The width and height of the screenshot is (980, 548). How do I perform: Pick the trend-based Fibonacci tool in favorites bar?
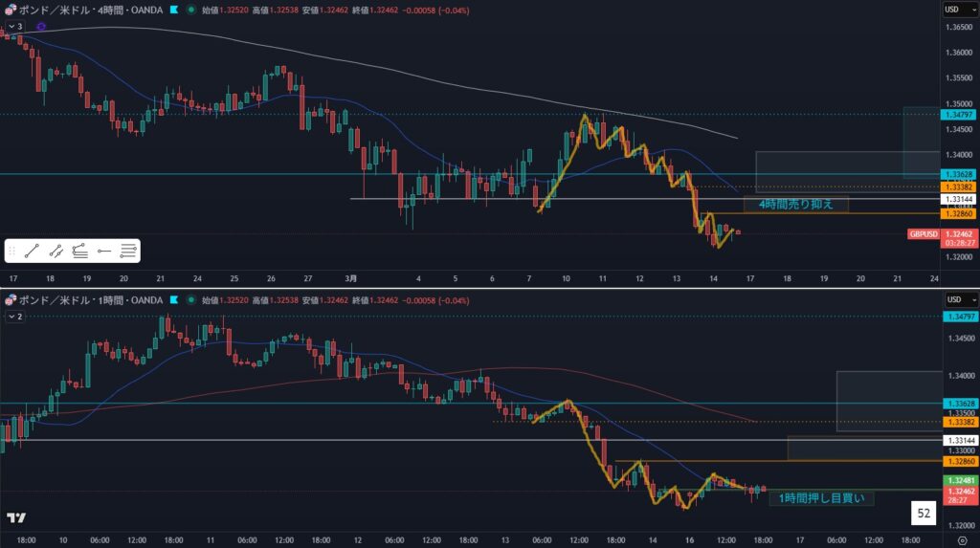[x=80, y=251]
